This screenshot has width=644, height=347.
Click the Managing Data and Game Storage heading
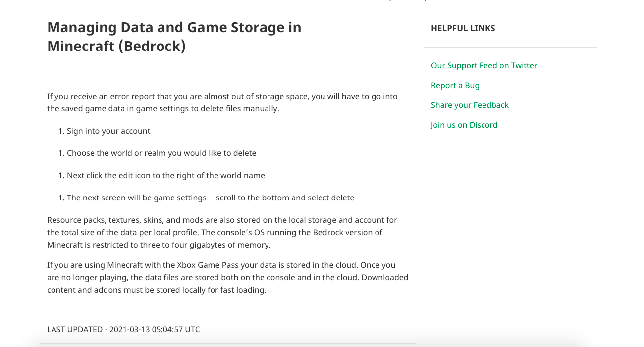pyautogui.click(x=174, y=28)
